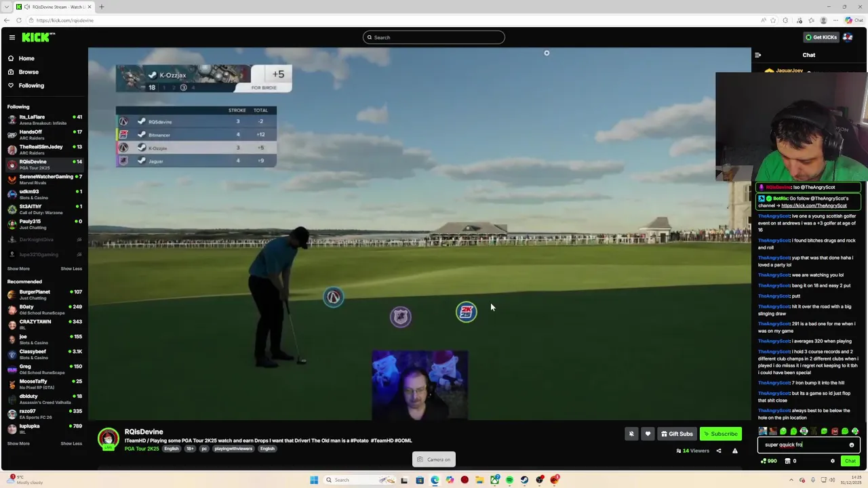Open BurgerPlanet recommended channel
The width and height of the screenshot is (868, 488).
tap(44, 295)
